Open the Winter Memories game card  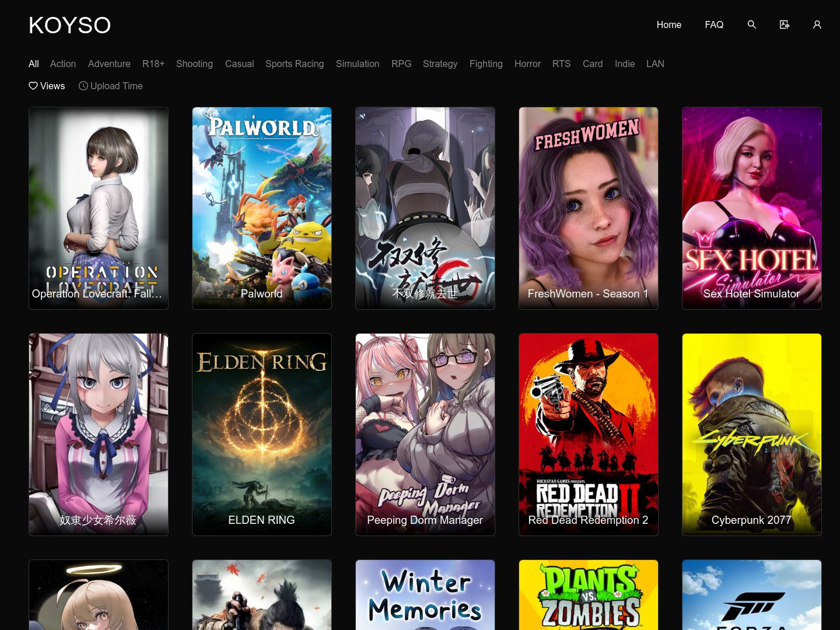pyautogui.click(x=425, y=595)
